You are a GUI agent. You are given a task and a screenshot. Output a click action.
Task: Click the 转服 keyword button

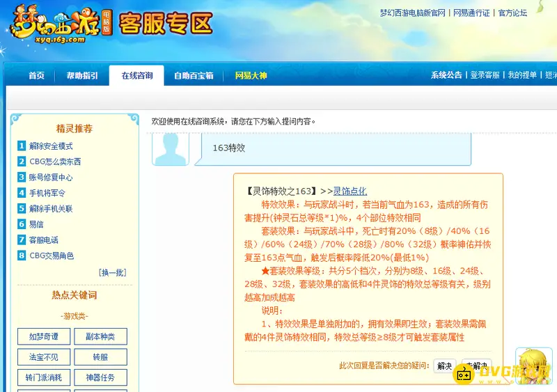(100, 356)
